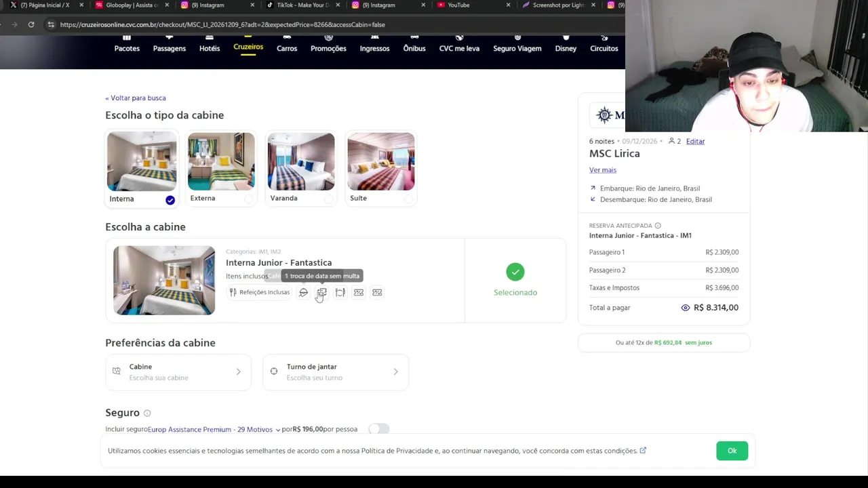Click the Embarque: Rio de Janeiro, Brasil text
This screenshot has height=488, width=868.
click(x=650, y=188)
